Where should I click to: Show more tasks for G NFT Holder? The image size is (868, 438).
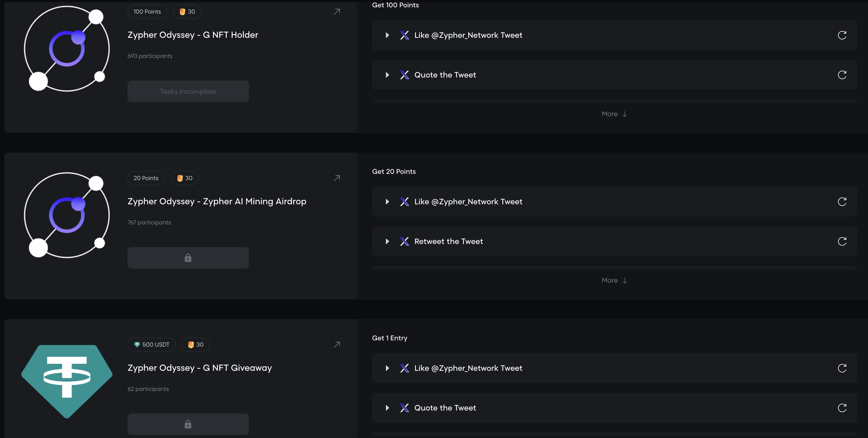(x=614, y=114)
